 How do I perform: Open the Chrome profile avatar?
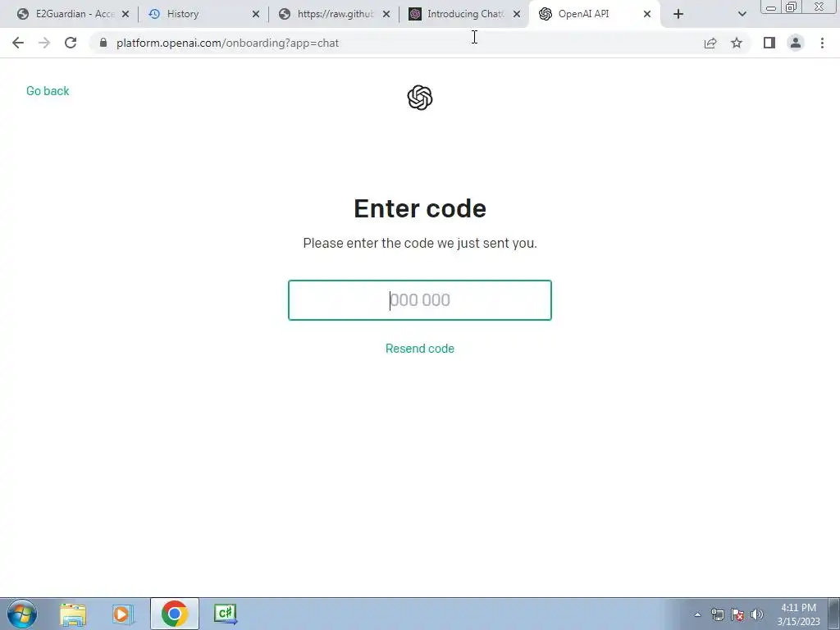point(796,43)
